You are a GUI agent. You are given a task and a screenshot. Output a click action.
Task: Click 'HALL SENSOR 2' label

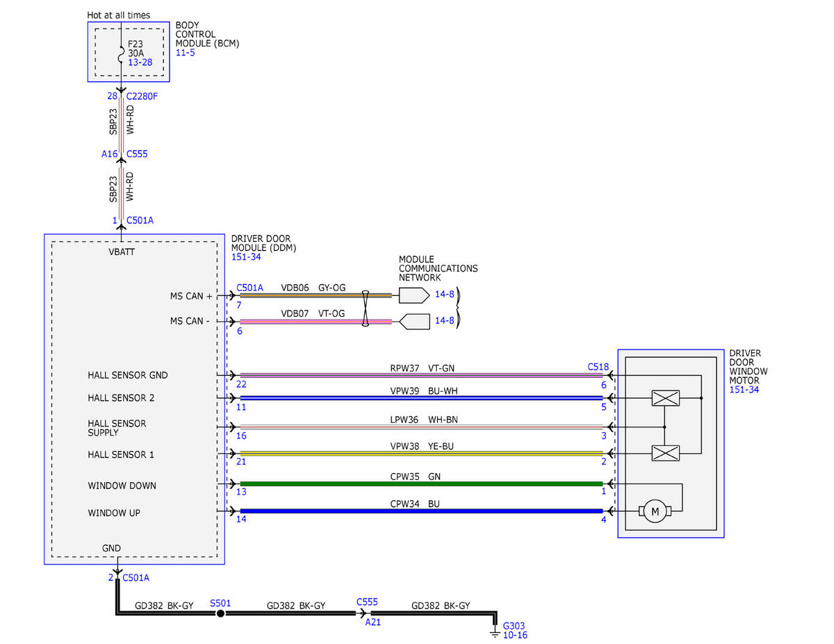point(121,398)
